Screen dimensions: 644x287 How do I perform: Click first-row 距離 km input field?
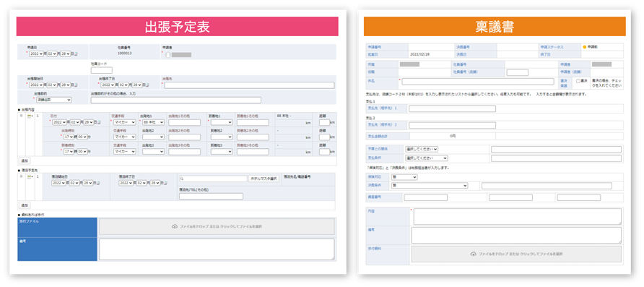click(x=324, y=122)
